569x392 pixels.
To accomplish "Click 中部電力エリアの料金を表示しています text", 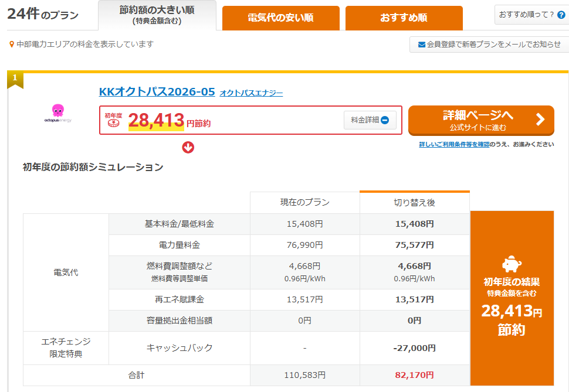I will [x=85, y=45].
